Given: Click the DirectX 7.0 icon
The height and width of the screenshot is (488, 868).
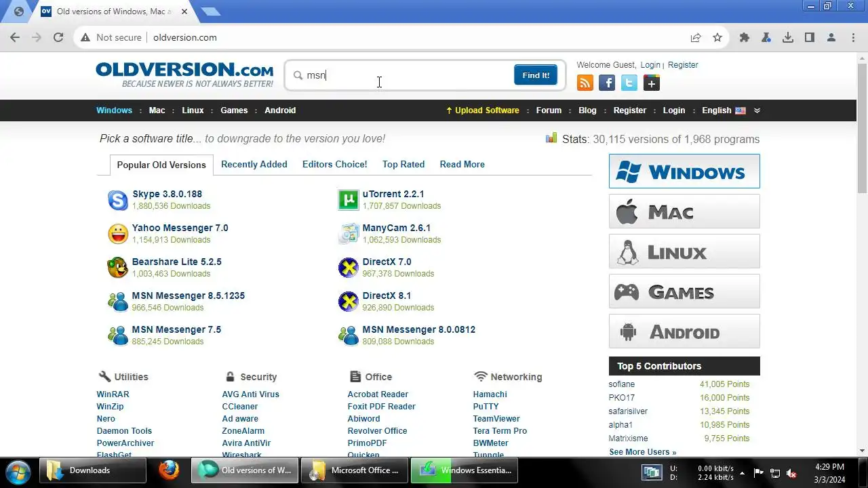Looking at the screenshot, I should [x=348, y=268].
